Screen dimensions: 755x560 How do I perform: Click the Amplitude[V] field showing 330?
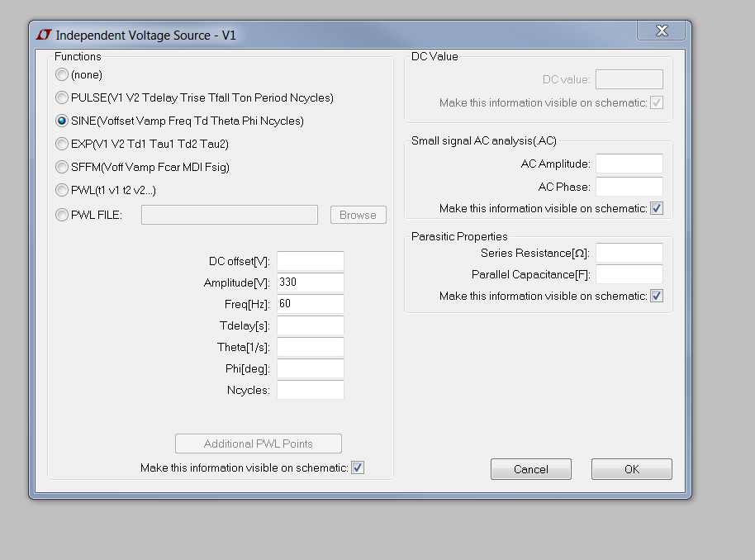click(311, 282)
